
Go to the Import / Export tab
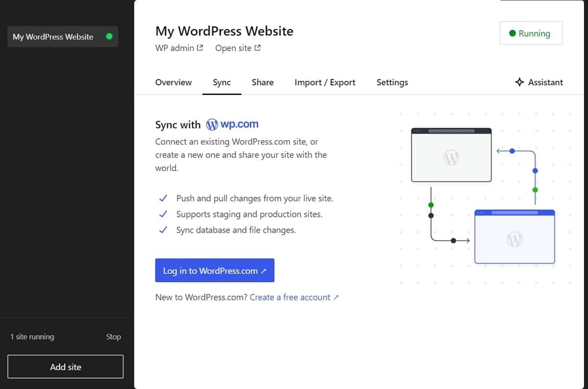(x=325, y=82)
